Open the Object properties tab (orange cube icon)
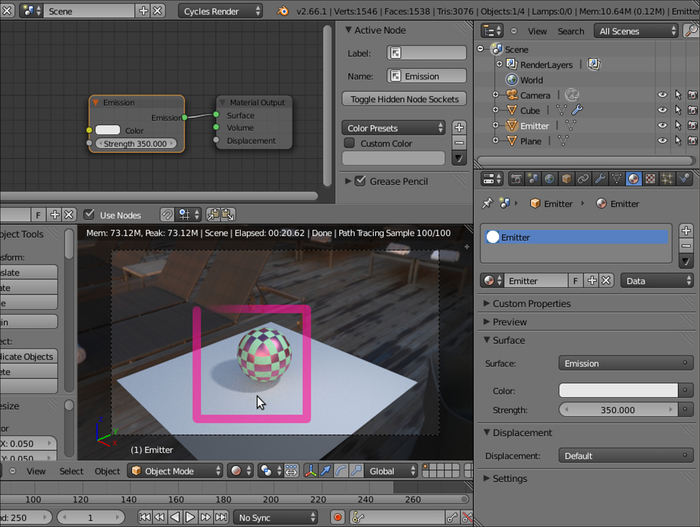 pos(565,179)
